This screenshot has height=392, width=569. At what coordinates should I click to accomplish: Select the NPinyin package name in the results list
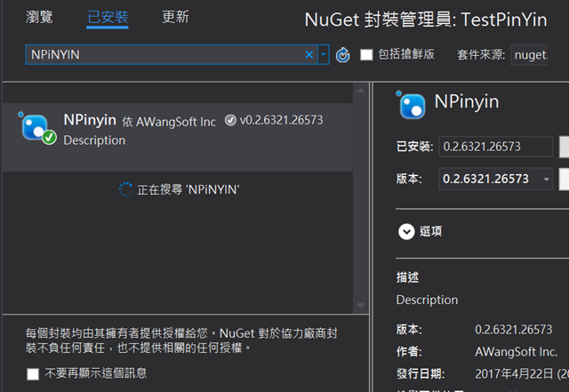90,120
